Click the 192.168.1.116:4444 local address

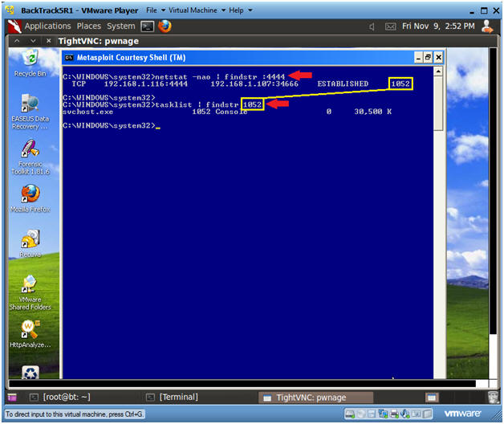click(145, 84)
